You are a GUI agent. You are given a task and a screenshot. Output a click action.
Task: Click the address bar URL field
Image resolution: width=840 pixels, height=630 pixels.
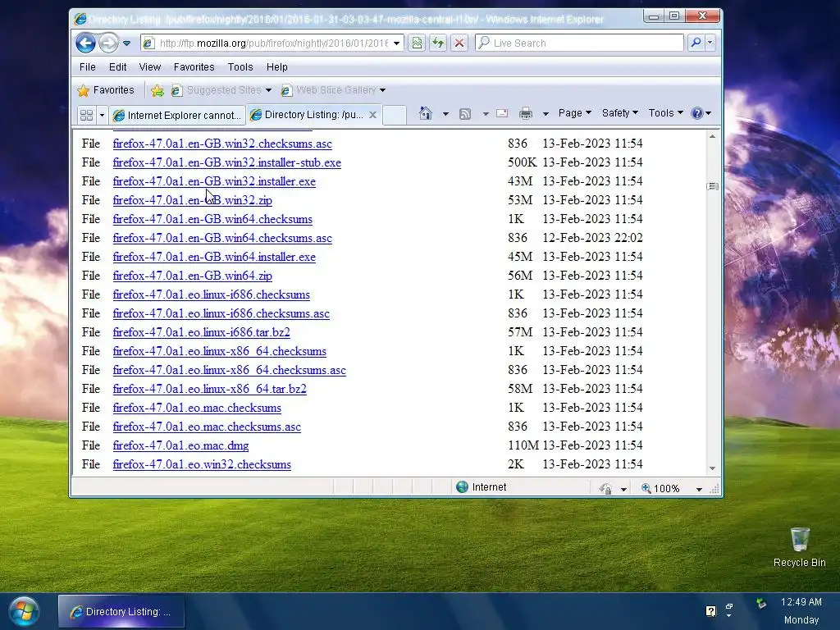click(x=272, y=43)
